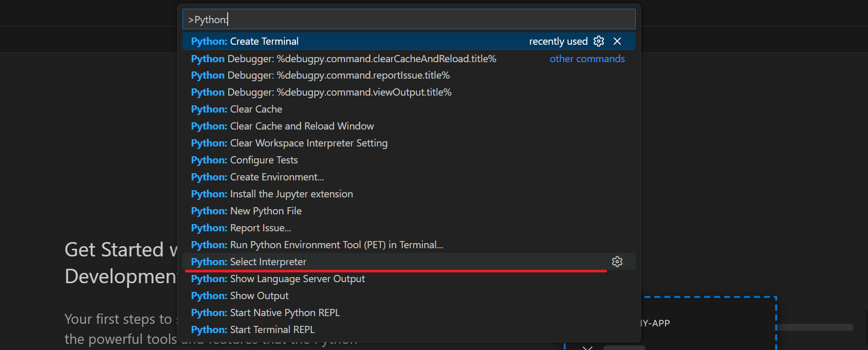The height and width of the screenshot is (350, 868).
Task: Choose Python: Clear Cache and Reload Window
Action: tap(409, 126)
